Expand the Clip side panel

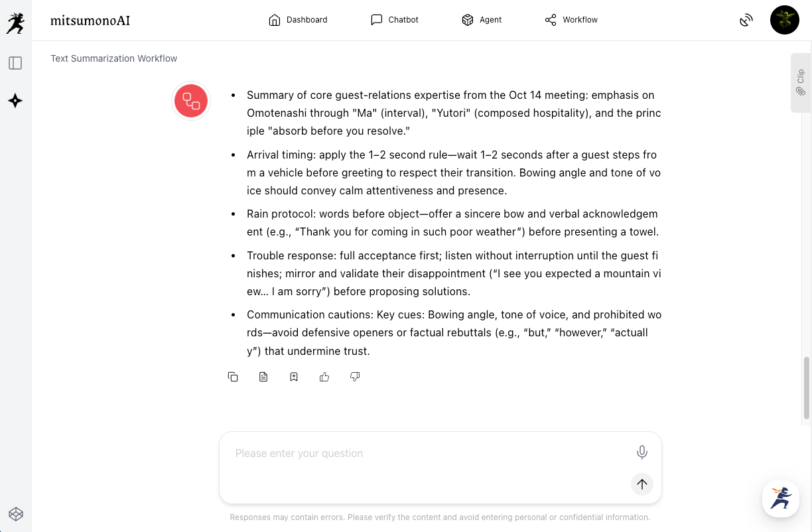[x=801, y=83]
